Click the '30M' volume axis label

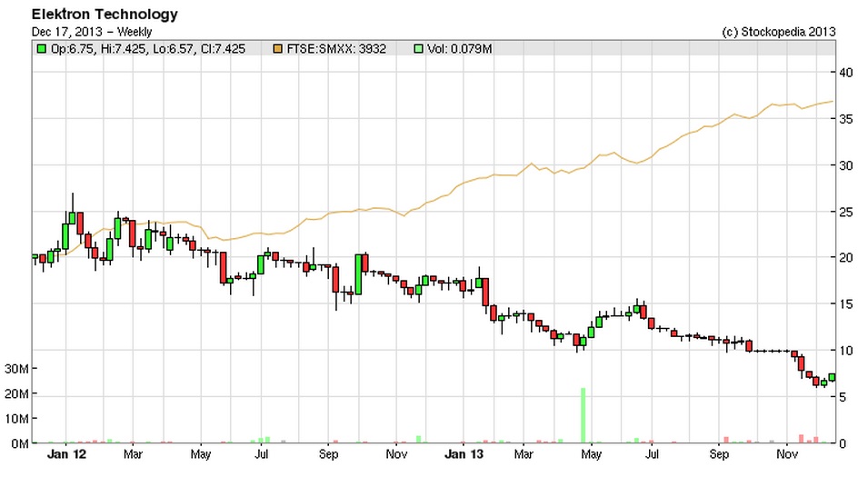(16, 369)
